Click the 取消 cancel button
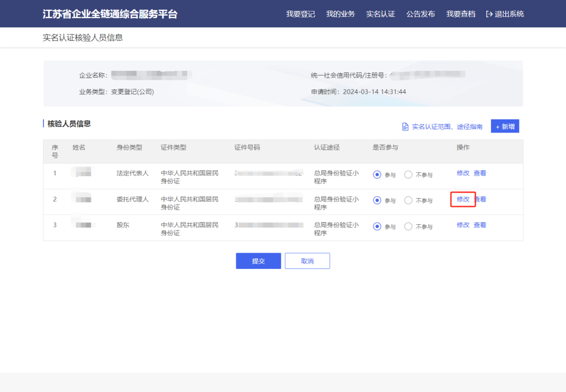Image resolution: width=566 pixels, height=392 pixels. 307,260
